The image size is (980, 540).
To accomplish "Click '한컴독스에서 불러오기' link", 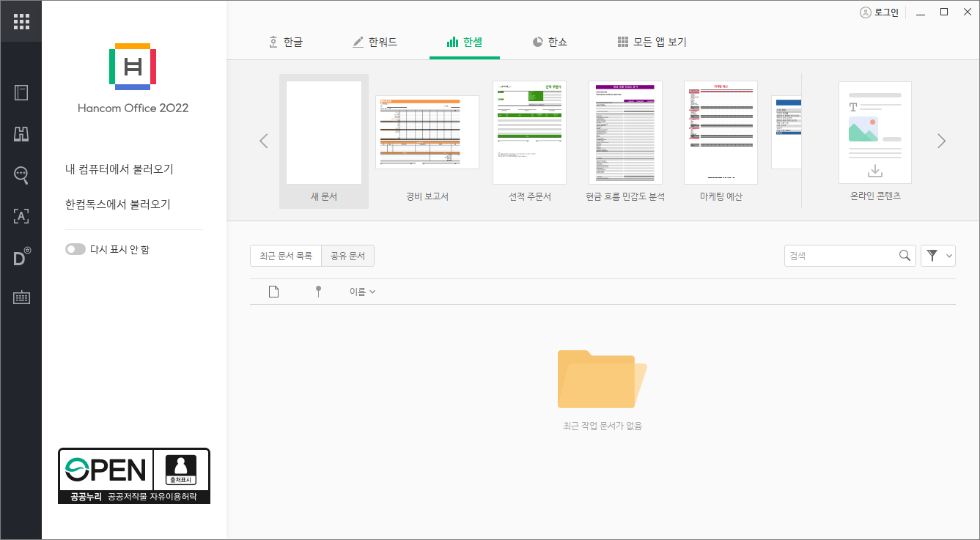I will pyautogui.click(x=118, y=204).
